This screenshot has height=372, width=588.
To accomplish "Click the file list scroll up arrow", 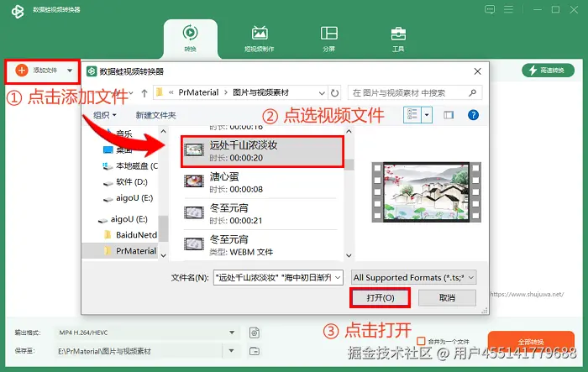I will click(x=349, y=132).
